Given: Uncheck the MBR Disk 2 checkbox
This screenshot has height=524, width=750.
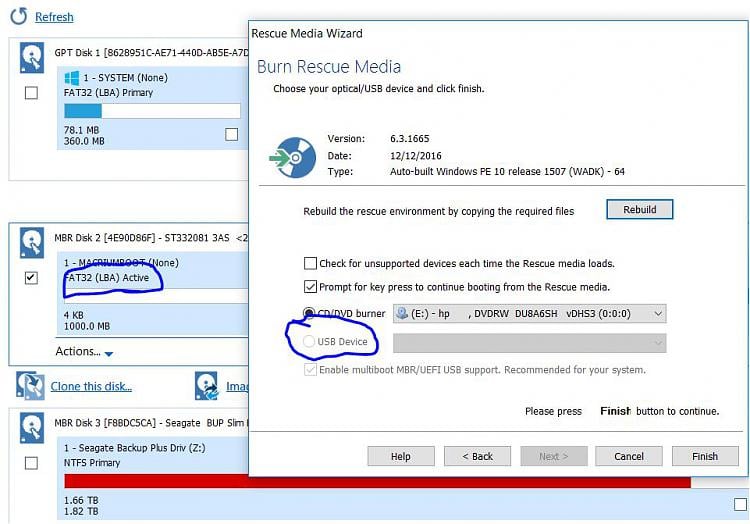Looking at the screenshot, I should click(x=31, y=278).
